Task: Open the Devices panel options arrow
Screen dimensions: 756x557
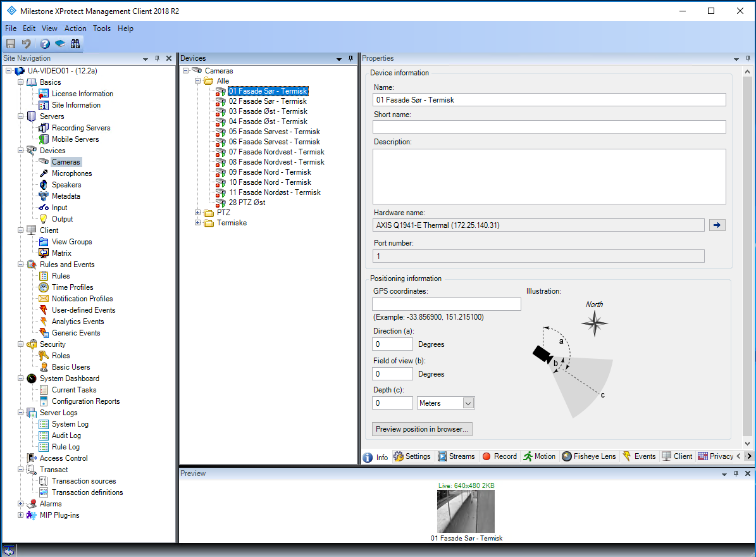Action: click(339, 59)
